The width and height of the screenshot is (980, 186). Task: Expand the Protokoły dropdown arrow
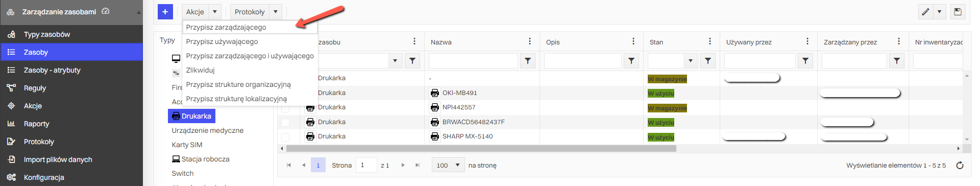coord(276,12)
